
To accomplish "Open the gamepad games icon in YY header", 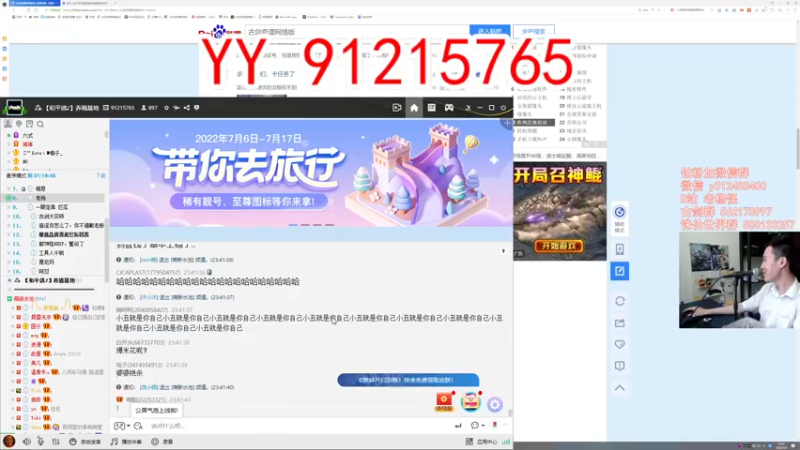I will coord(449,108).
